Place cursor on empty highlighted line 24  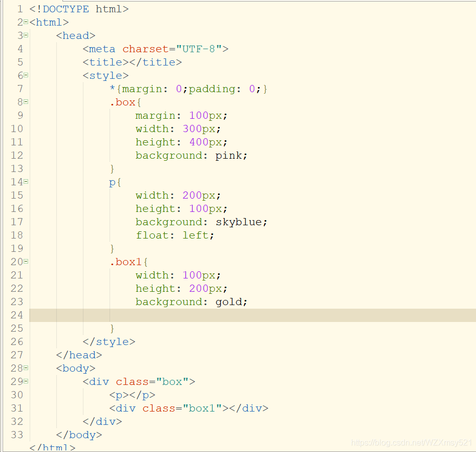click(x=252, y=315)
